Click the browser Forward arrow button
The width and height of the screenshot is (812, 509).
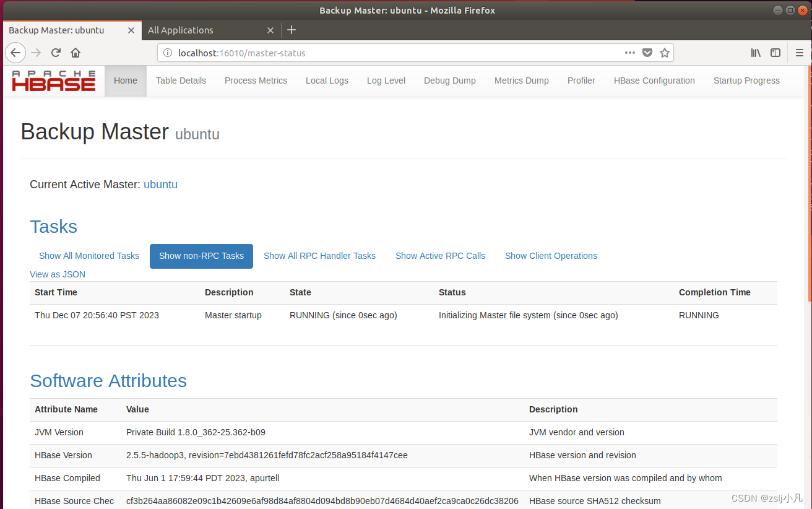coord(36,53)
